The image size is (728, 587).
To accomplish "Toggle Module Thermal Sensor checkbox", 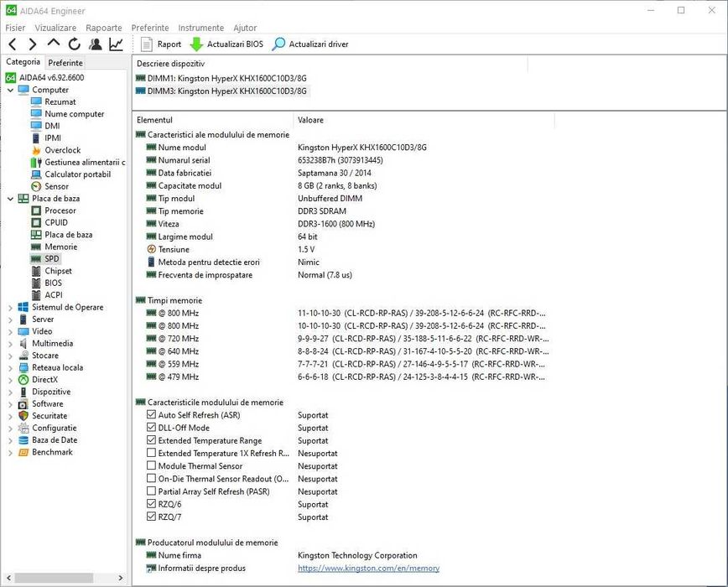I will coord(151,465).
